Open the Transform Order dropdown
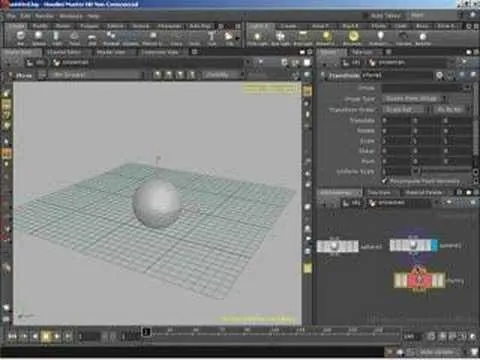Screen dimensions: 480x360 tap(403, 109)
